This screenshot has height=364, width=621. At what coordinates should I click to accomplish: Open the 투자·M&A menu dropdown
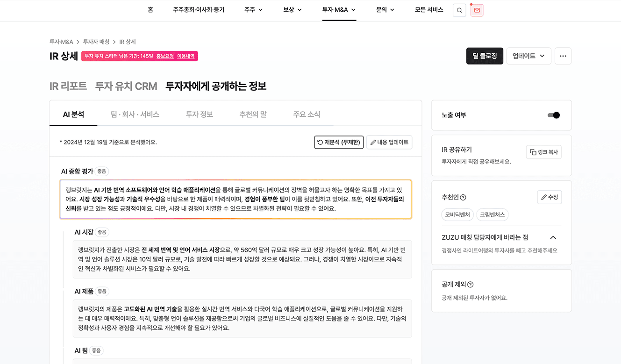pos(339,10)
